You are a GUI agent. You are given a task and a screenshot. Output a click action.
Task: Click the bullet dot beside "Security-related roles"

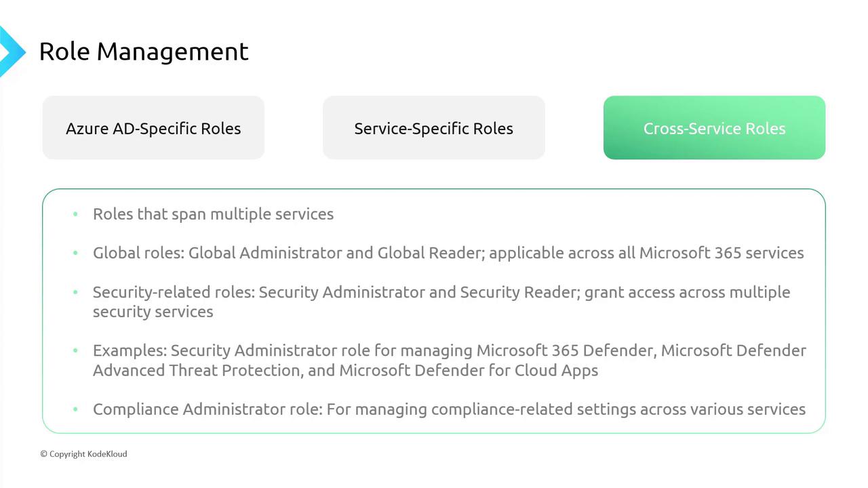click(x=75, y=292)
